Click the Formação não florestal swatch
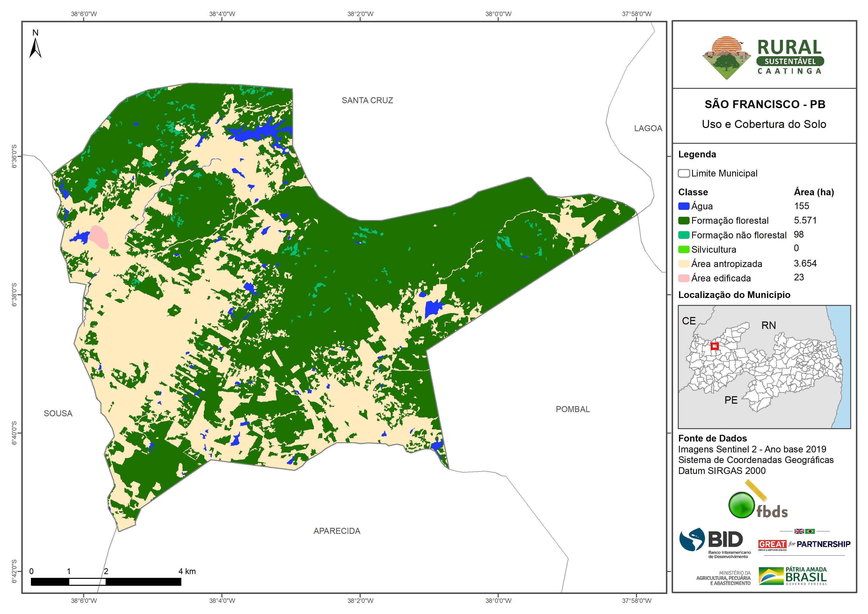 [x=683, y=235]
